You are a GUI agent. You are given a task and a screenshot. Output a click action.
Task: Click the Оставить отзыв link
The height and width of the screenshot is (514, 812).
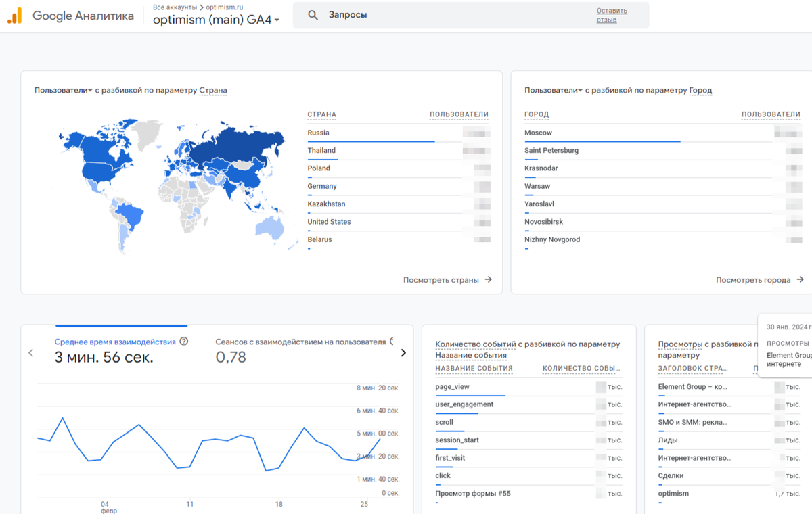[x=612, y=15]
